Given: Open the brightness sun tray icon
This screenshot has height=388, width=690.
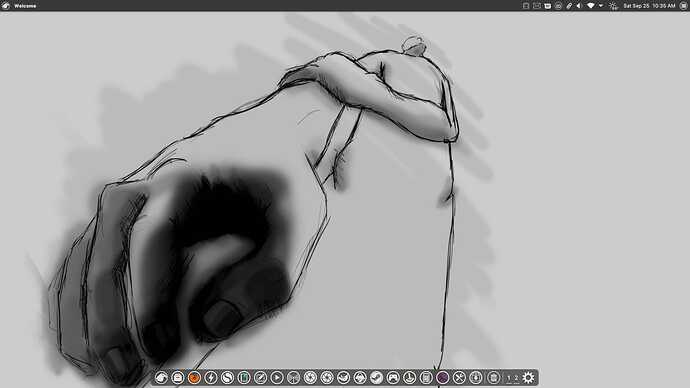Looking at the screenshot, I should [x=613, y=6].
